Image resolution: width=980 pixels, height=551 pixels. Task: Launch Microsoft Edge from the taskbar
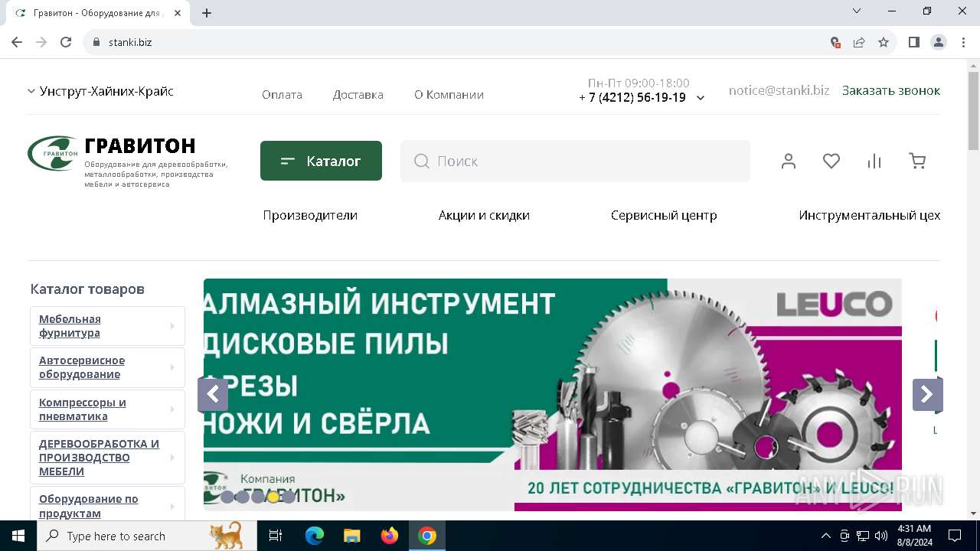[315, 536]
